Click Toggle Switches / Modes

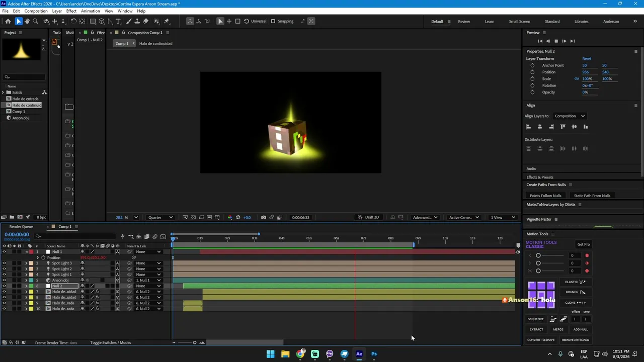pyautogui.click(x=111, y=343)
